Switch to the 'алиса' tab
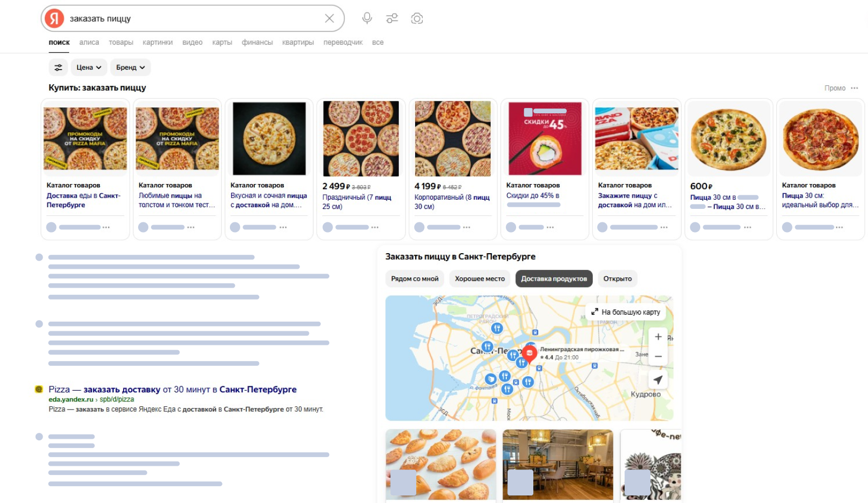This screenshot has width=868, height=503. 89,43
